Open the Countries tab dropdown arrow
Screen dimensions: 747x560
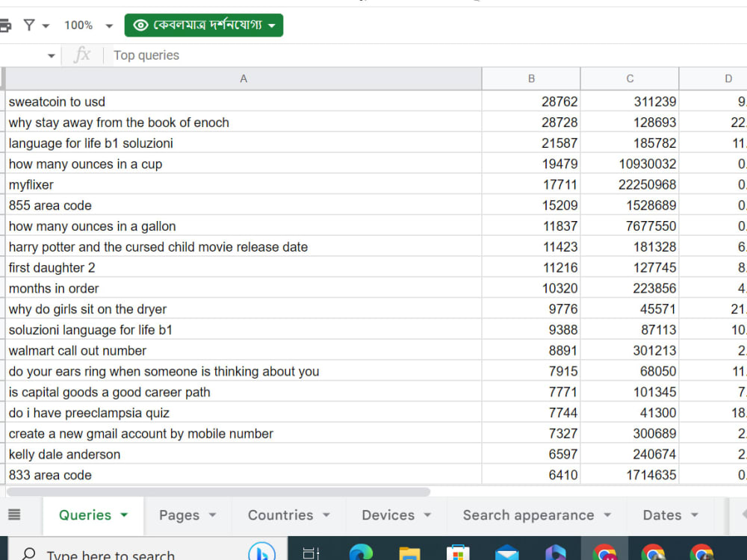point(326,514)
